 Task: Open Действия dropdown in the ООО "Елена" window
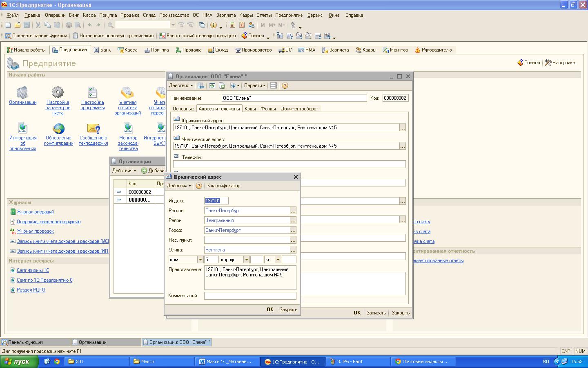point(181,85)
